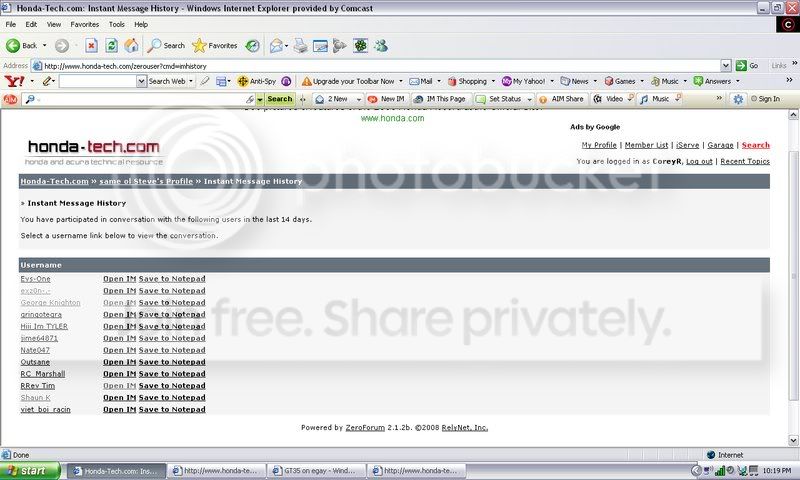Click the Yahoo! toolbar logo
This screenshot has width=800, height=480.
(x=13, y=81)
